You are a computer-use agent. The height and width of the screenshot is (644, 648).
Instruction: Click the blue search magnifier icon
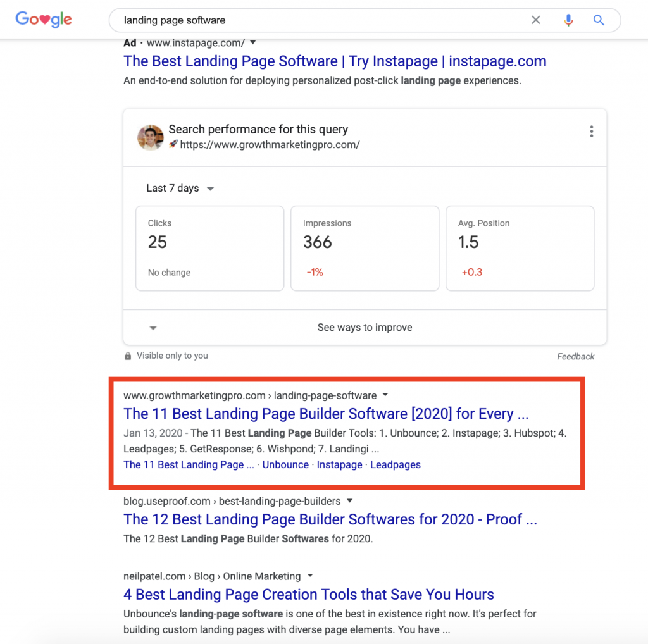[599, 20]
